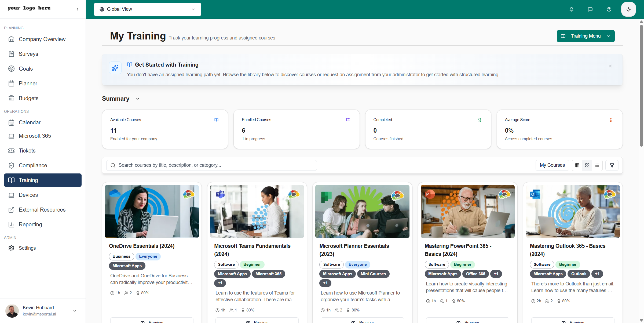Open the Training Menu dropdown
This screenshot has height=323, width=644.
click(x=586, y=36)
